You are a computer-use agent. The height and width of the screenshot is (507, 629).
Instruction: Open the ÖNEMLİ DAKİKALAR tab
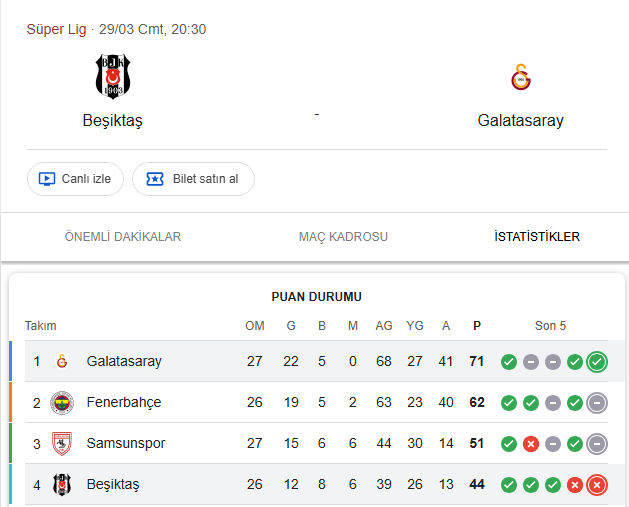coord(123,237)
